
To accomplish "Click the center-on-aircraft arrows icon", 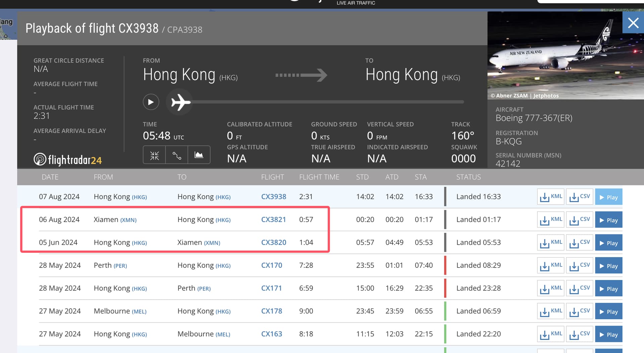I will tap(154, 155).
